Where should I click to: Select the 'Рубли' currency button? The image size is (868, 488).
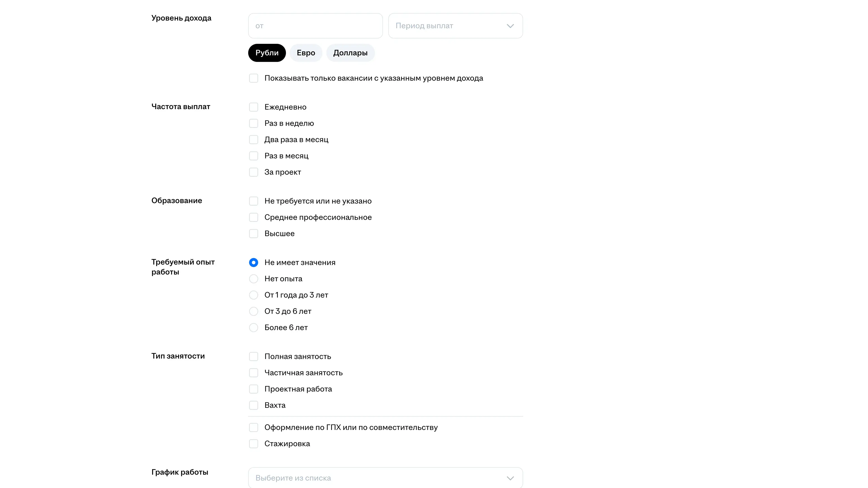(x=267, y=53)
